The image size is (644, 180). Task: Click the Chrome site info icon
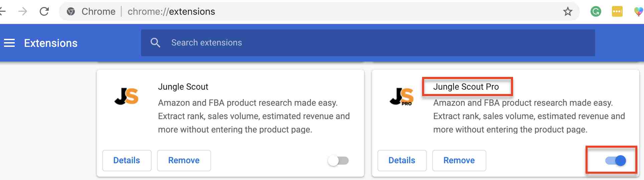pos(71,12)
